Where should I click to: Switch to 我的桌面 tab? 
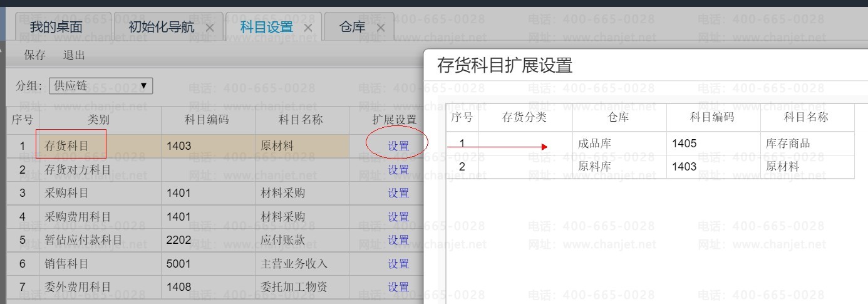pyautogui.click(x=56, y=27)
